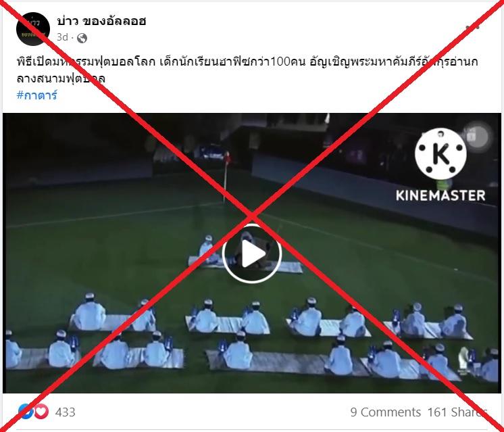Click the red heart Love reaction icon
Viewport: 504px width, 432px height.
(x=41, y=412)
